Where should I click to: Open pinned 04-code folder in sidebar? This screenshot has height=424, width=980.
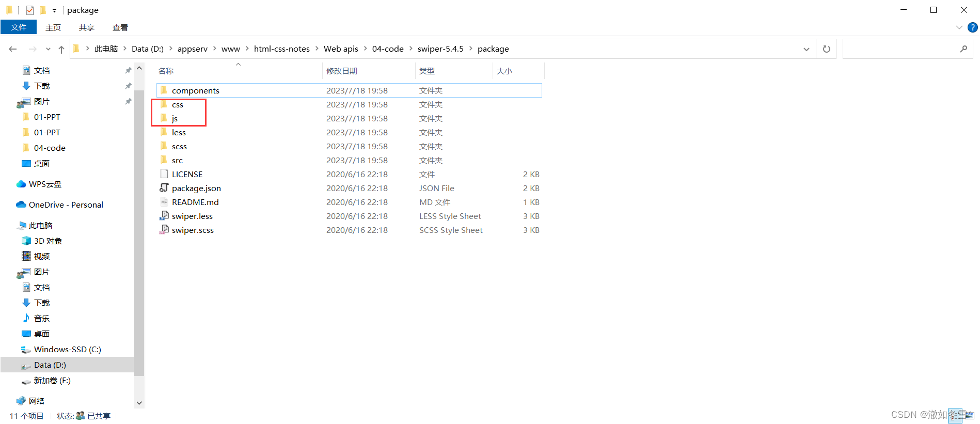click(x=44, y=148)
